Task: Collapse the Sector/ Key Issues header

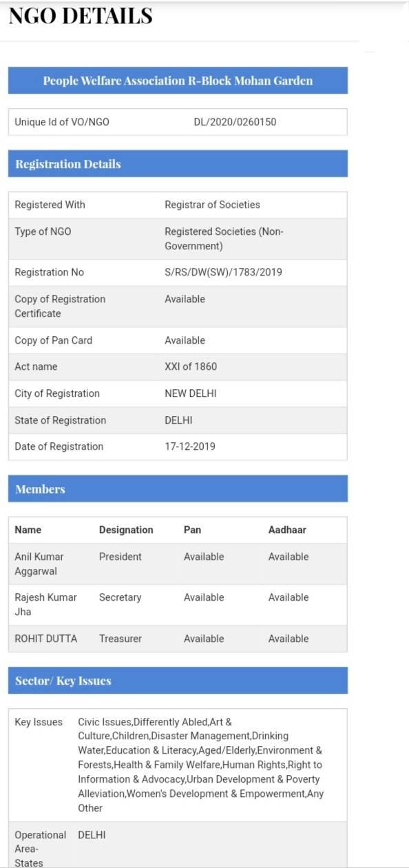Action: coord(178,681)
